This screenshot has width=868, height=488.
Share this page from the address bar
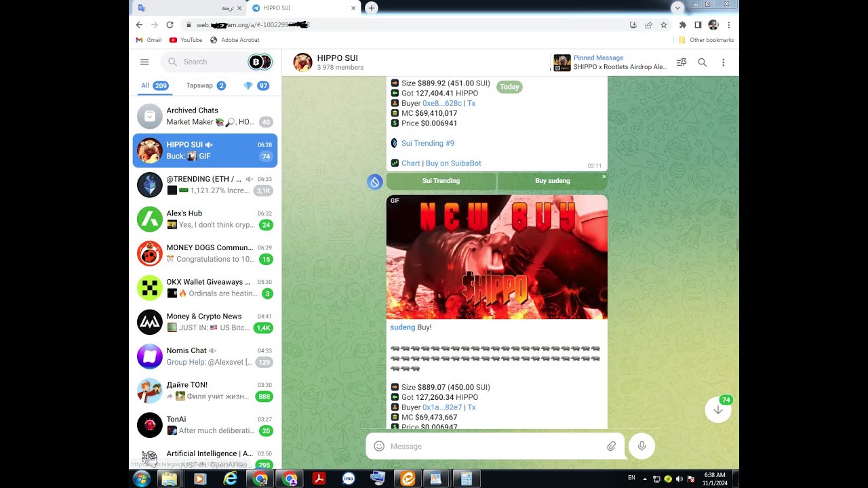click(x=648, y=25)
